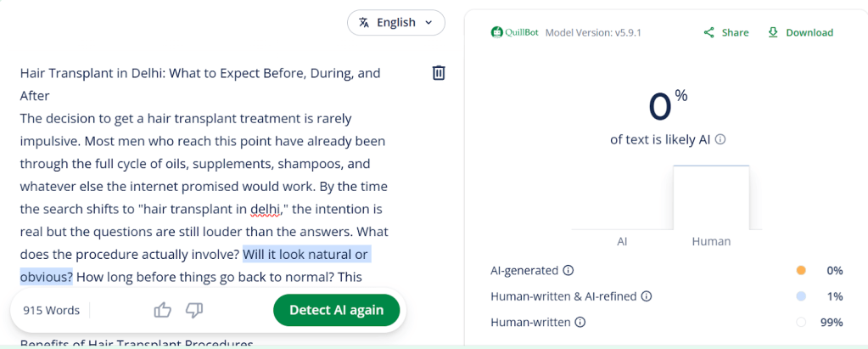
Task: Click info icon beside Human-written & AI-refined
Action: (647, 296)
